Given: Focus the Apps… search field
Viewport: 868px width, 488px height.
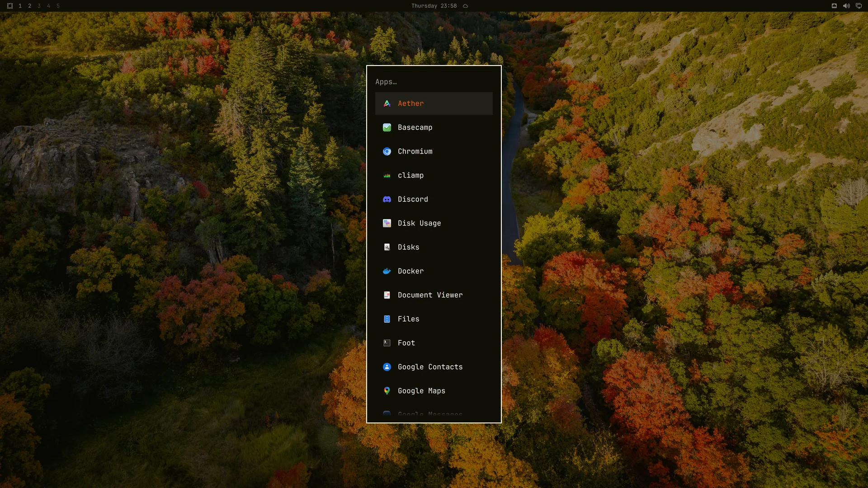Looking at the screenshot, I should [x=434, y=82].
